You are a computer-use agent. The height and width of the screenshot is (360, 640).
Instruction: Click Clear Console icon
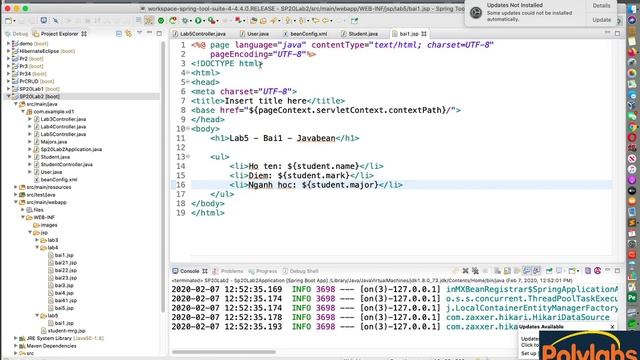click(x=497, y=271)
